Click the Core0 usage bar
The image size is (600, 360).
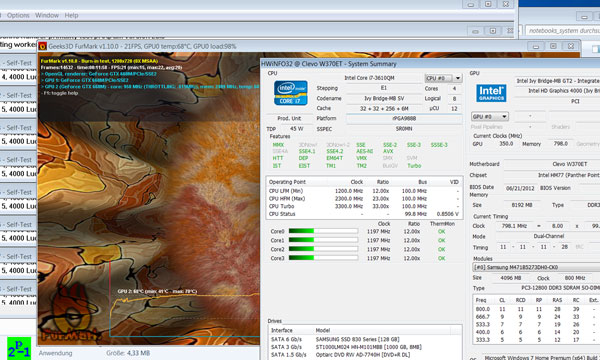[323, 231]
